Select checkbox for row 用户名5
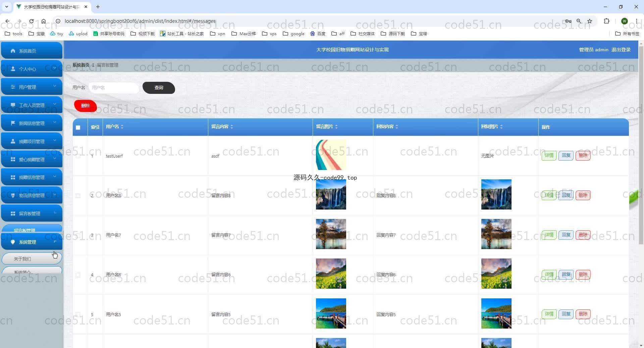Image resolution: width=644 pixels, height=348 pixels. 78,314
